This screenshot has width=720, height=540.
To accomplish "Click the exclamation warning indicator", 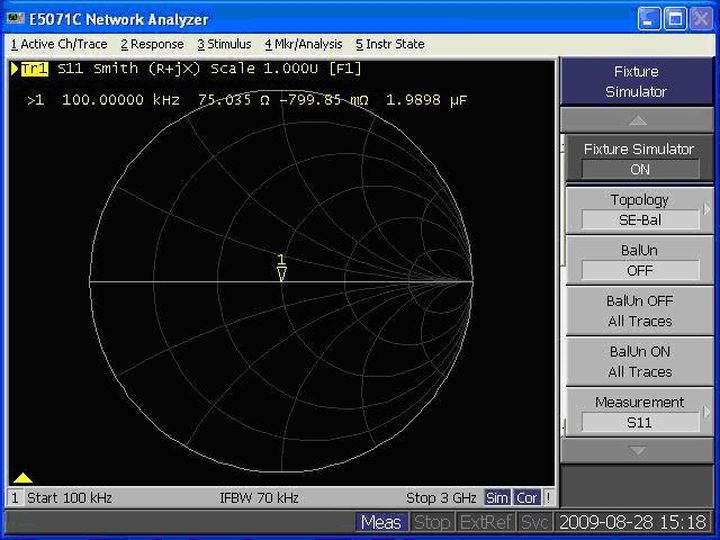I will coord(548,498).
